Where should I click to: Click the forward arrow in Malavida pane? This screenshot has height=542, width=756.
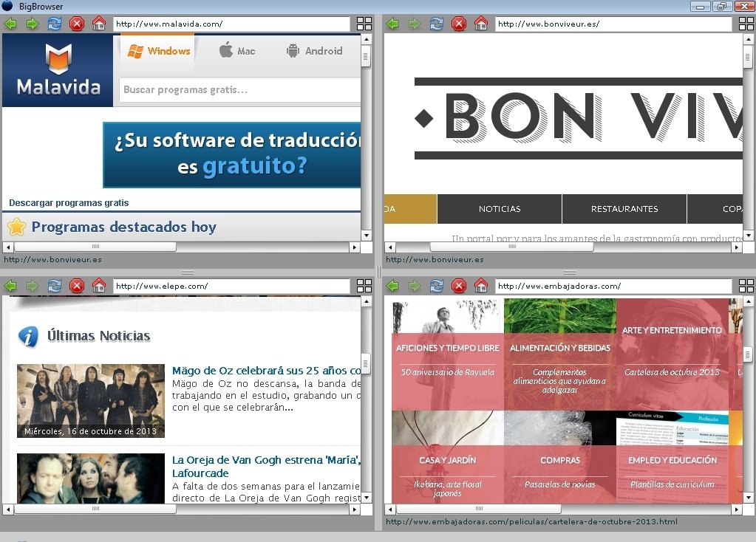pos(33,24)
